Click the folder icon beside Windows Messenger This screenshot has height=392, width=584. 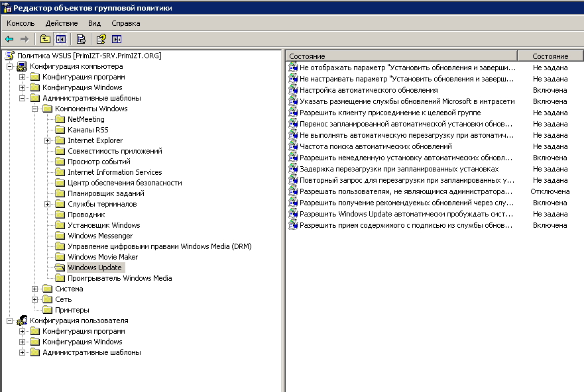[60, 236]
